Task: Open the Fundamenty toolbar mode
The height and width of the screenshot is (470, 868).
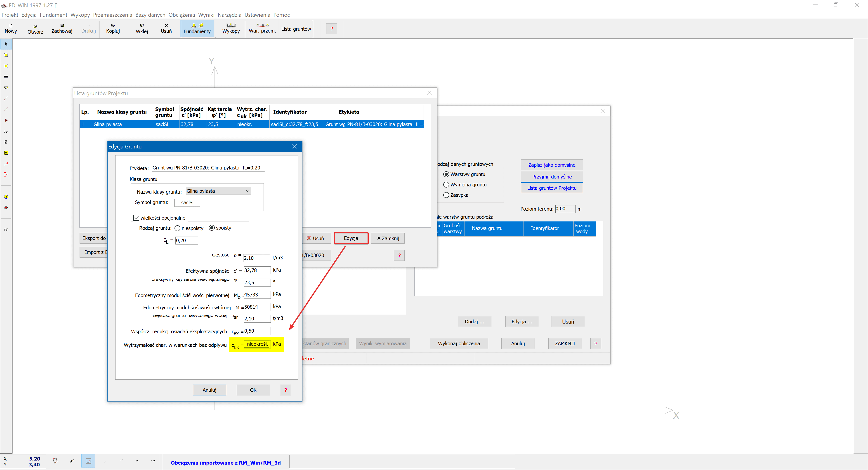Action: coord(197,29)
